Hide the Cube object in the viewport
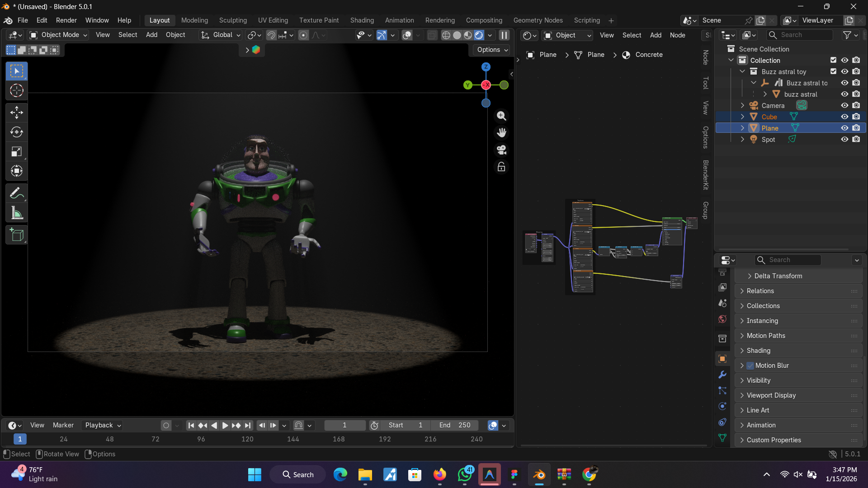Image resolution: width=868 pixels, height=488 pixels. tap(844, 117)
